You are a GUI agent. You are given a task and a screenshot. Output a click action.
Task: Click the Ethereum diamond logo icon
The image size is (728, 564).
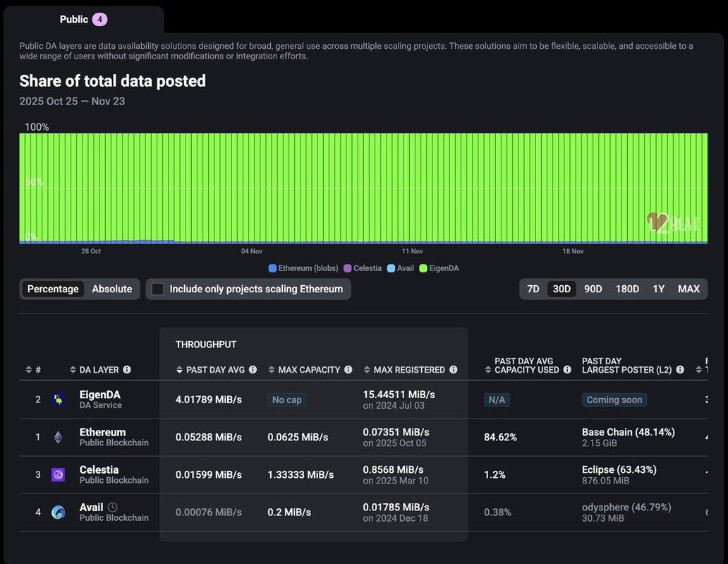click(x=58, y=437)
